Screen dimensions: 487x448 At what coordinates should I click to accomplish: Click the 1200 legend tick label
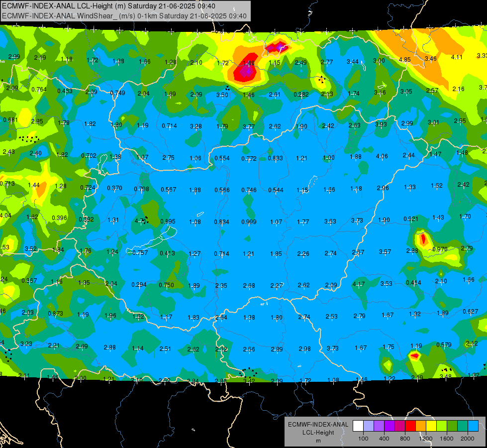425,439
